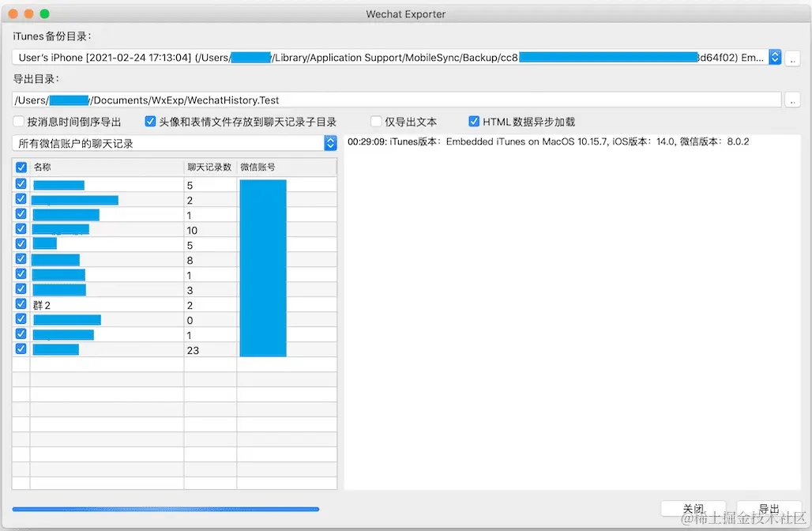This screenshot has width=812, height=531.
Task: Uncheck the chat row with 8 records
Action: [x=21, y=259]
